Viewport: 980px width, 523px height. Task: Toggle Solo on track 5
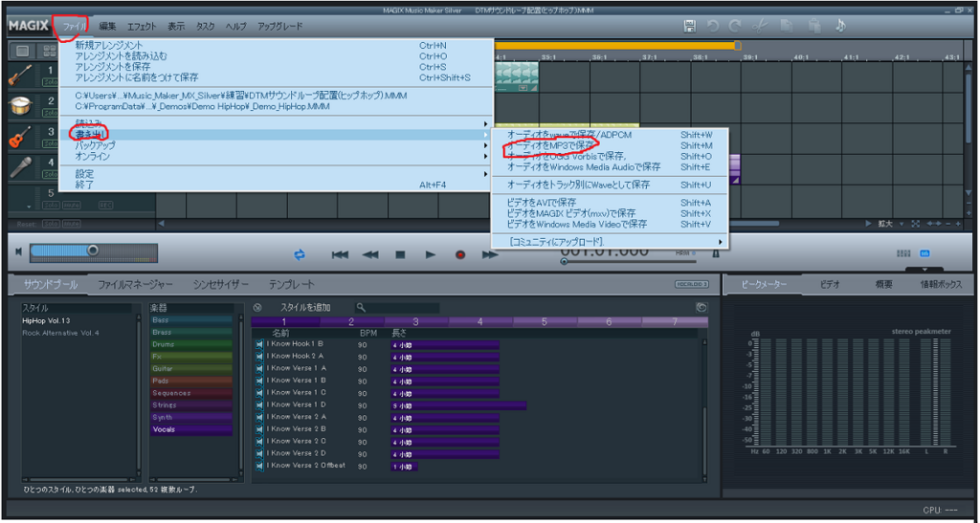51,206
